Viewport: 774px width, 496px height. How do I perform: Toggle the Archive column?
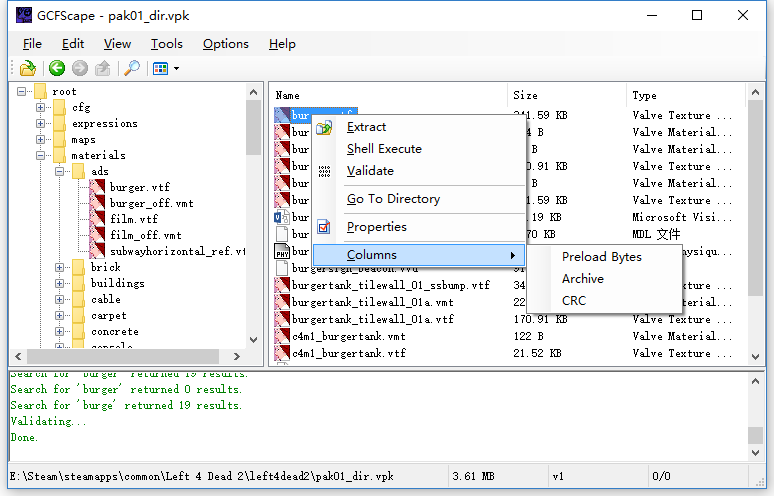click(x=605, y=279)
